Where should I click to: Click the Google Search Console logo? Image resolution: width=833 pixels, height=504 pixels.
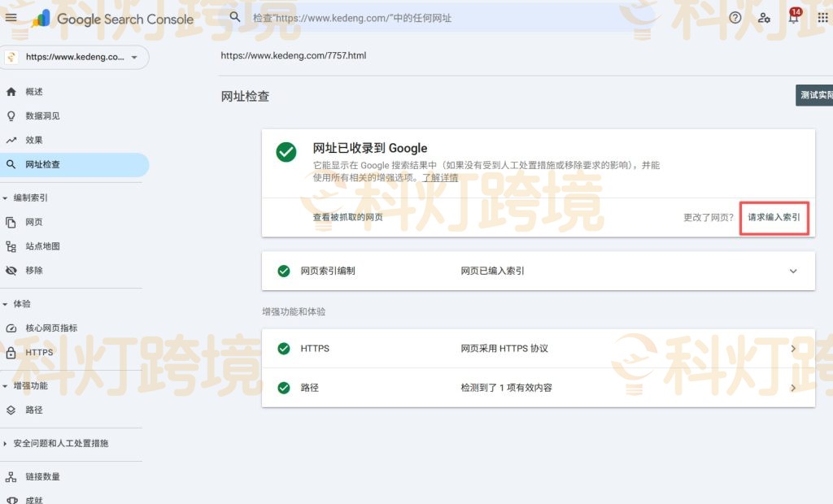coord(113,20)
